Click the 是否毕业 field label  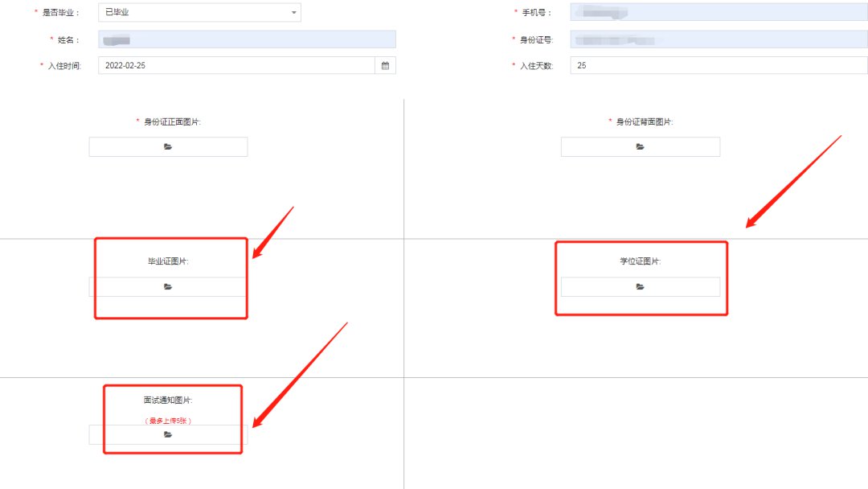[x=60, y=12]
